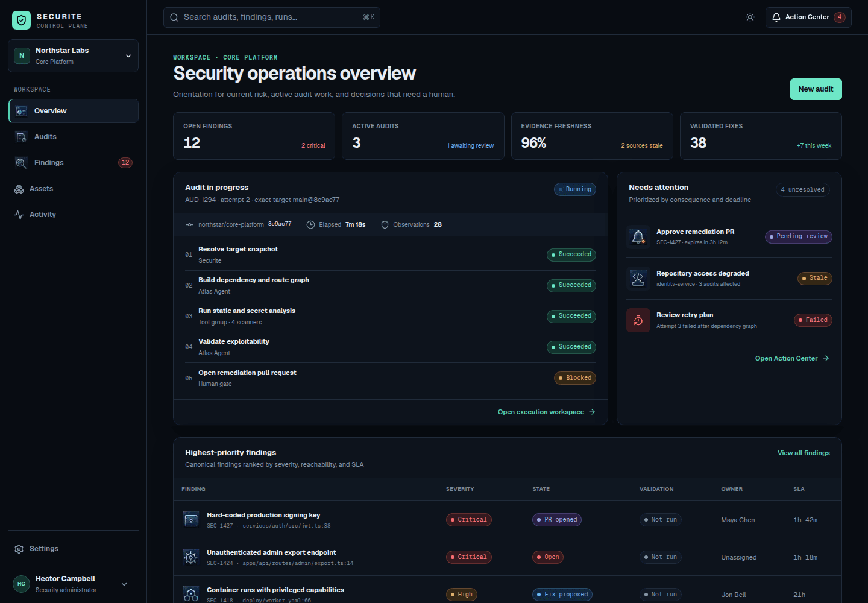This screenshot has width=868, height=603.
Task: Expand the Hector Campbell user menu chevron
Action: 124,584
